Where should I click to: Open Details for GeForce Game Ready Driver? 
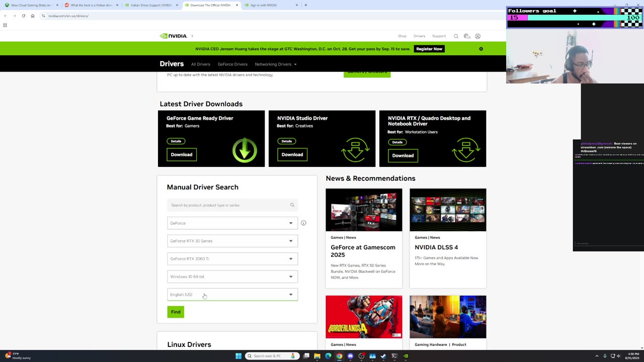(x=176, y=141)
